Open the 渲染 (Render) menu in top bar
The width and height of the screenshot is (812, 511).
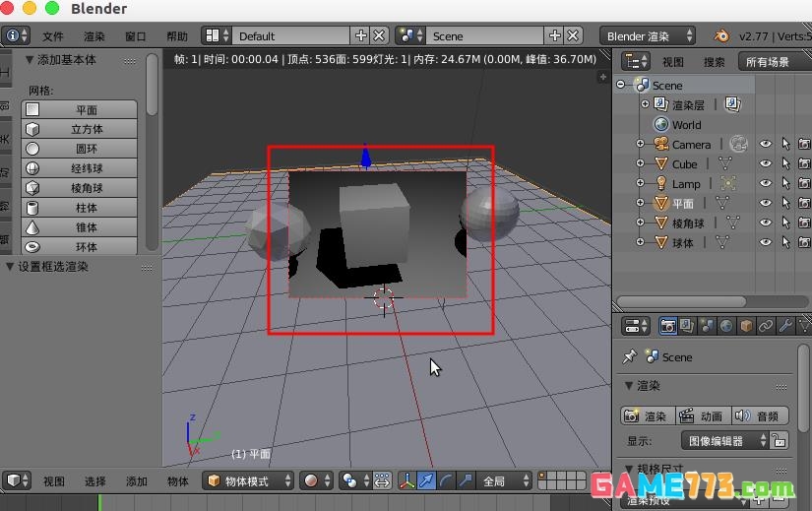[x=94, y=36]
